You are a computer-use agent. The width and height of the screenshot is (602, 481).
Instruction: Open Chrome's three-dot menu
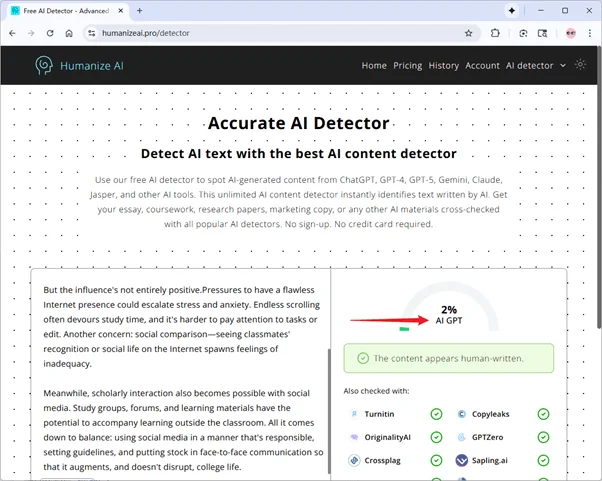(x=589, y=32)
